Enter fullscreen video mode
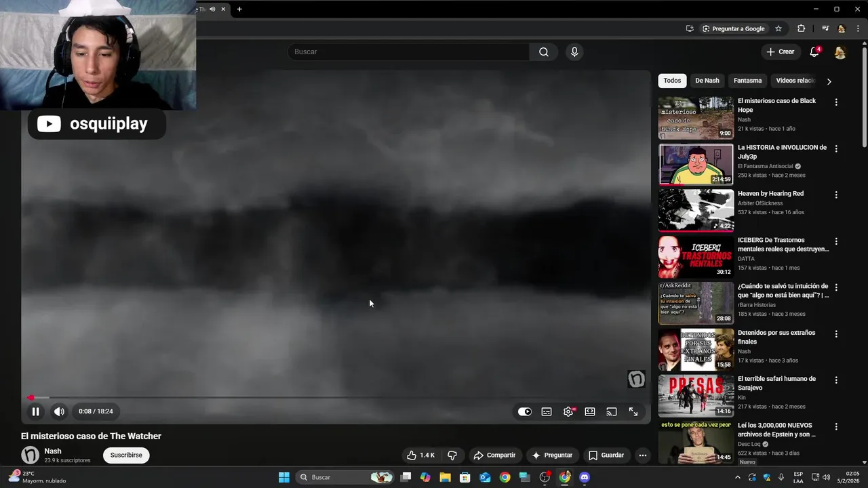 click(x=633, y=411)
